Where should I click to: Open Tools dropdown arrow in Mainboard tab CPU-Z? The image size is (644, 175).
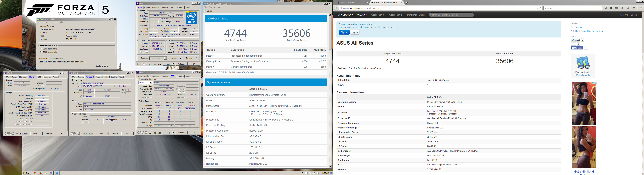click(107, 133)
